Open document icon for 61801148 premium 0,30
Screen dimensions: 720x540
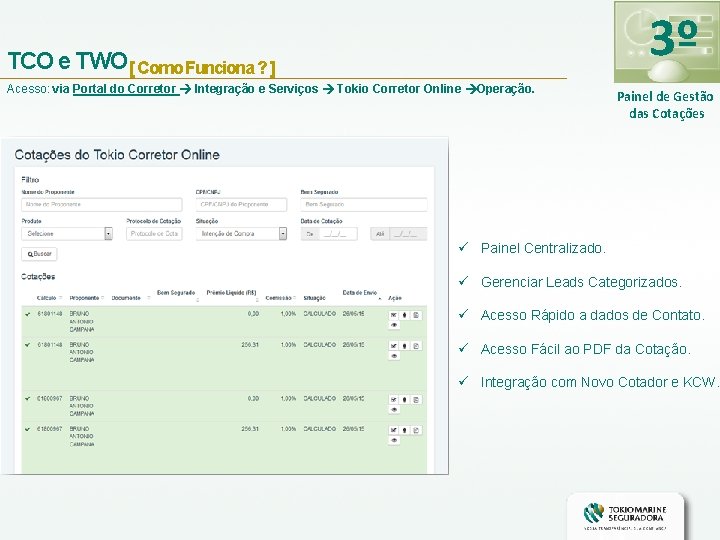coord(416,315)
